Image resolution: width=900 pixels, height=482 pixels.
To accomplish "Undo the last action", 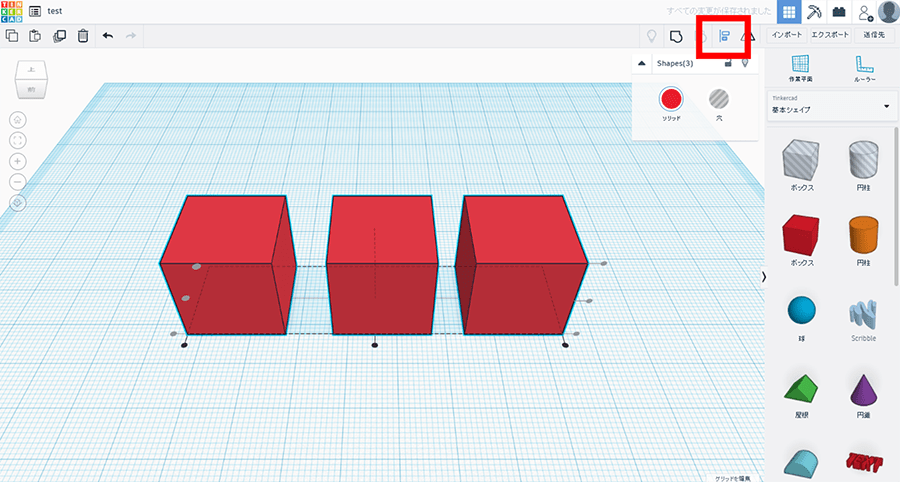I will (x=108, y=36).
